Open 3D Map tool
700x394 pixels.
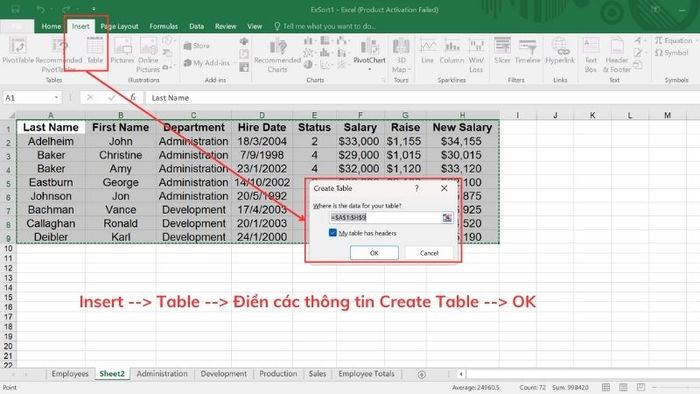(x=400, y=54)
